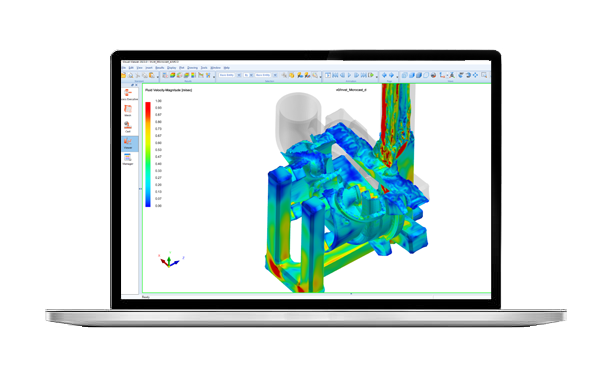The image size is (612, 374).
Task: Click the yellow entity selection icon in Selection toolbar
Action: pos(291,75)
